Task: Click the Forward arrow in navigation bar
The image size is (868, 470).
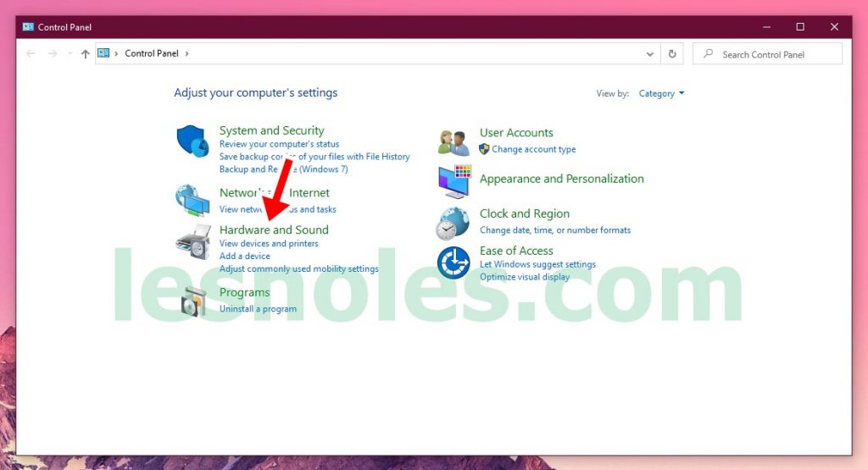Action: click(x=52, y=53)
